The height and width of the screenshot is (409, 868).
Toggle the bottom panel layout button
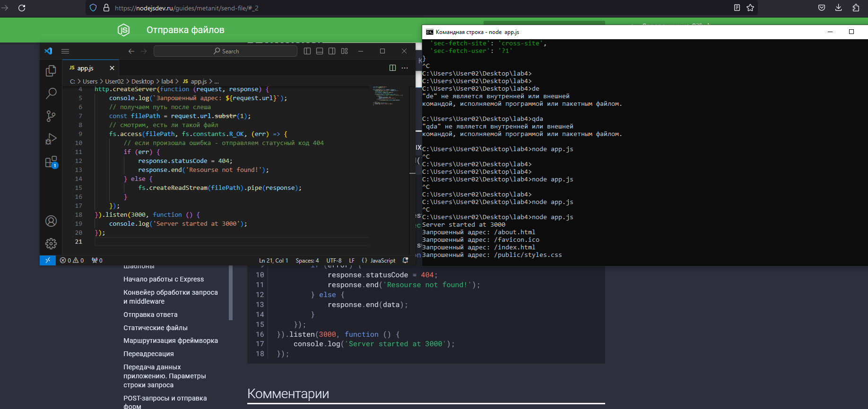click(x=320, y=51)
